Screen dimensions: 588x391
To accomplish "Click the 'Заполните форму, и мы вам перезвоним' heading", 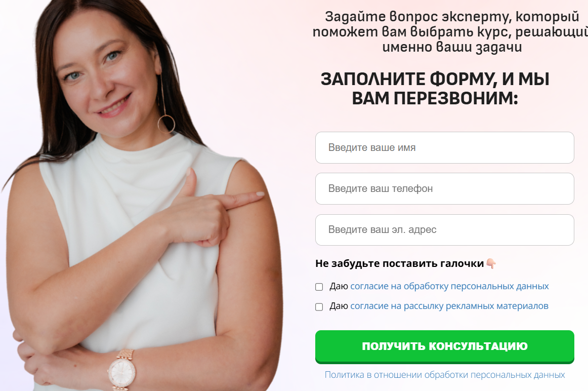I will tap(435, 89).
